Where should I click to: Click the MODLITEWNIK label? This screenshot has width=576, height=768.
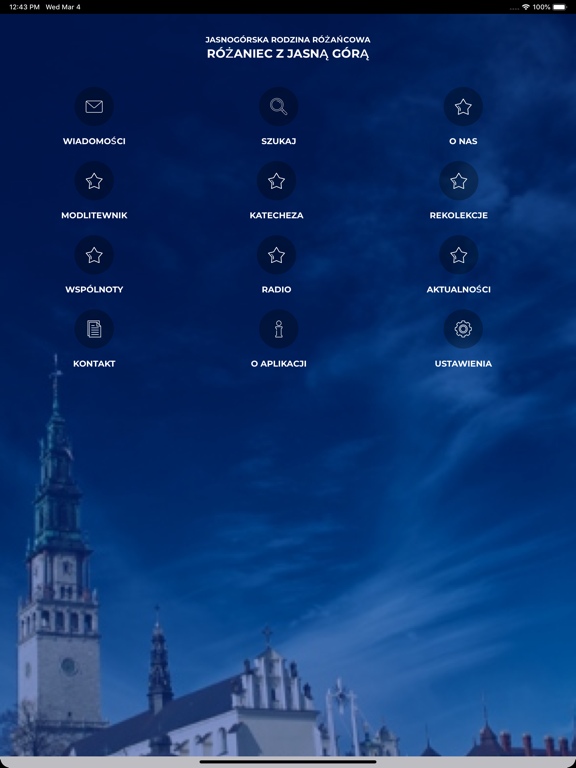[x=94, y=216]
